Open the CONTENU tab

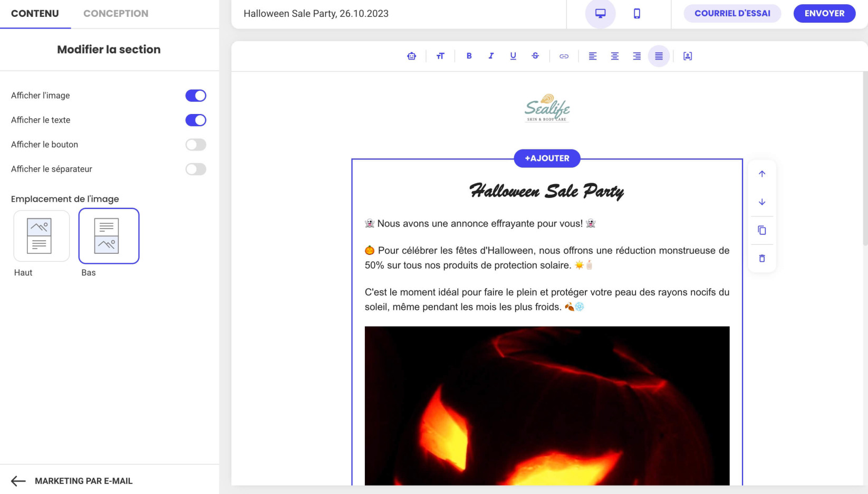pyautogui.click(x=35, y=14)
